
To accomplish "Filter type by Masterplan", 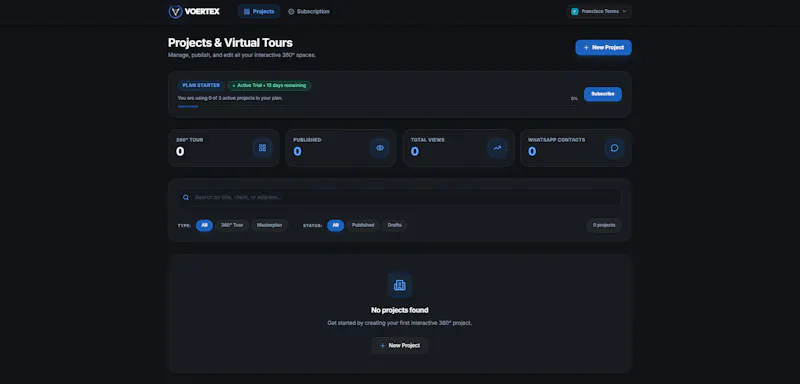I will pyautogui.click(x=269, y=225).
